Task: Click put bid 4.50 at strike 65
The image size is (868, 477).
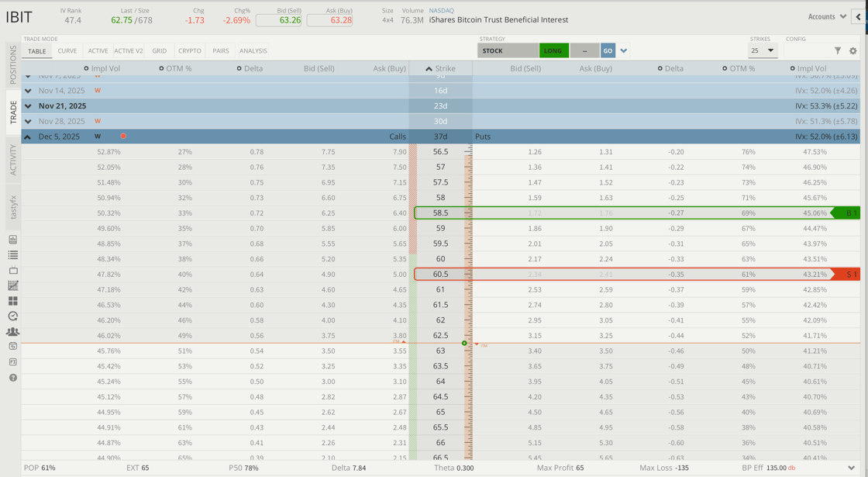Action: [x=535, y=412]
